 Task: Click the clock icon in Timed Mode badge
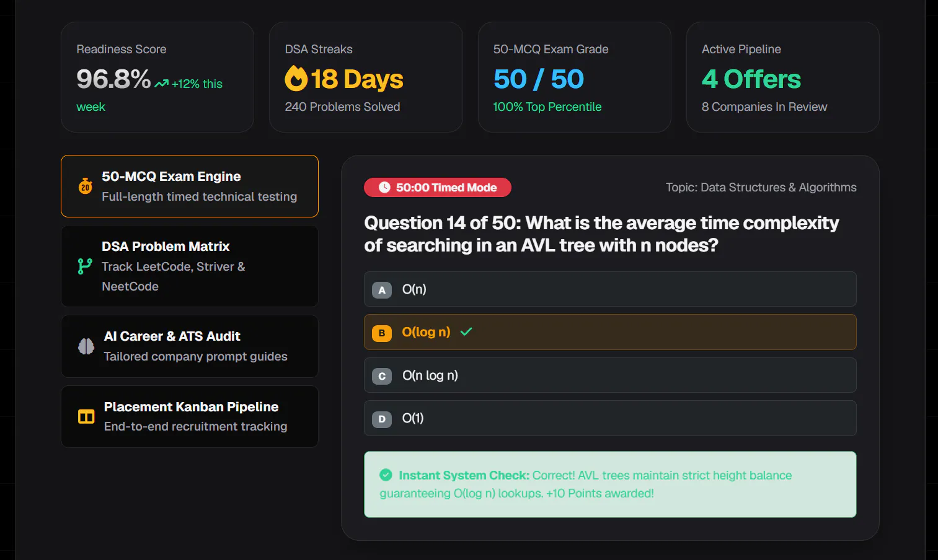pos(384,187)
